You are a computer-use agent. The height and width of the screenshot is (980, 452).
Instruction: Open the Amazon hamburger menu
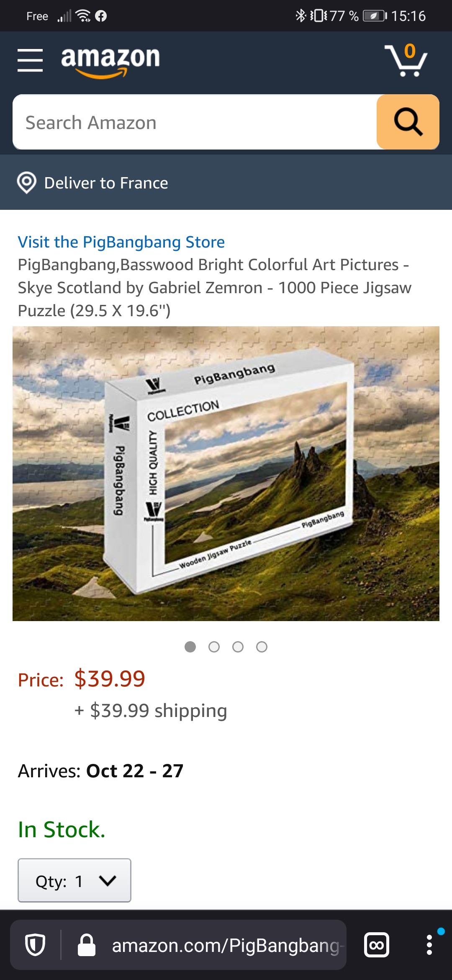(x=30, y=60)
